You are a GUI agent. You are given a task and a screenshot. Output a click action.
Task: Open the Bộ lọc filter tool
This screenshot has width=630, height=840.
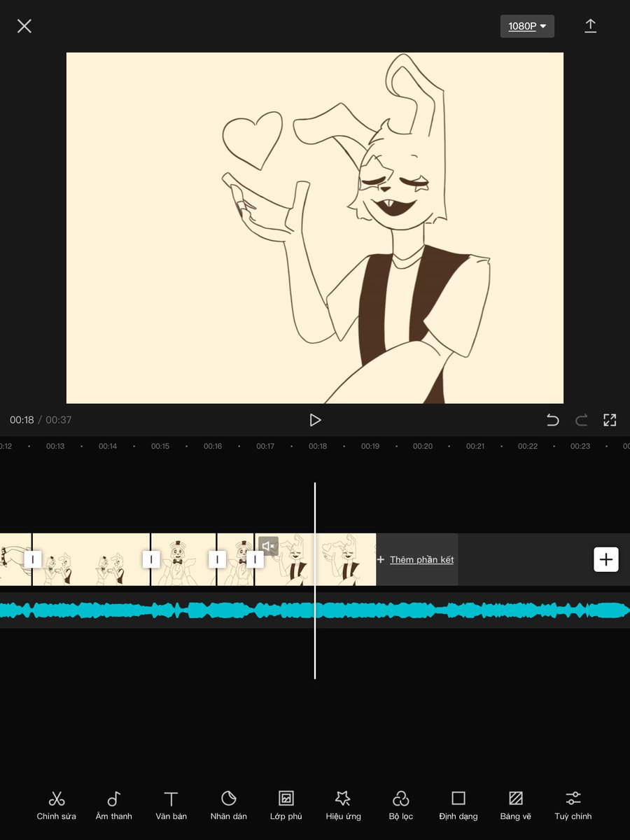pyautogui.click(x=400, y=805)
